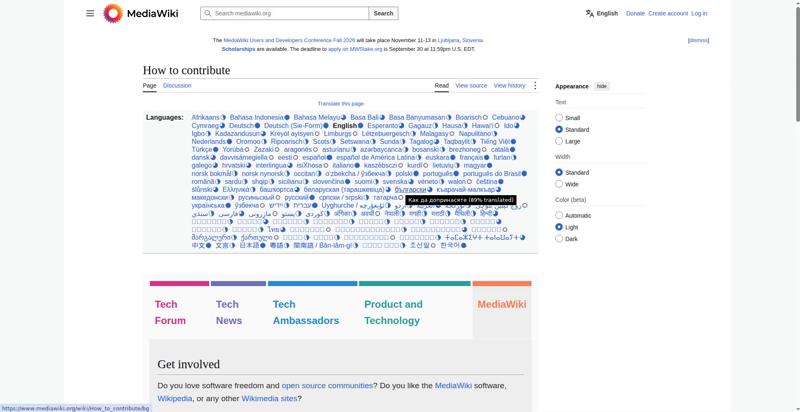The width and height of the screenshot is (800, 412).
Task: Select the Large text size radio
Action: (x=559, y=141)
